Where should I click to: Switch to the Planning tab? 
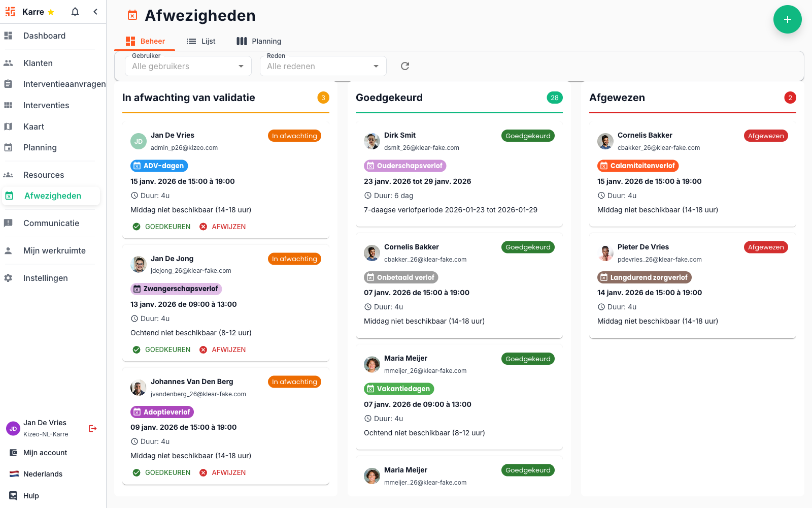pyautogui.click(x=259, y=41)
